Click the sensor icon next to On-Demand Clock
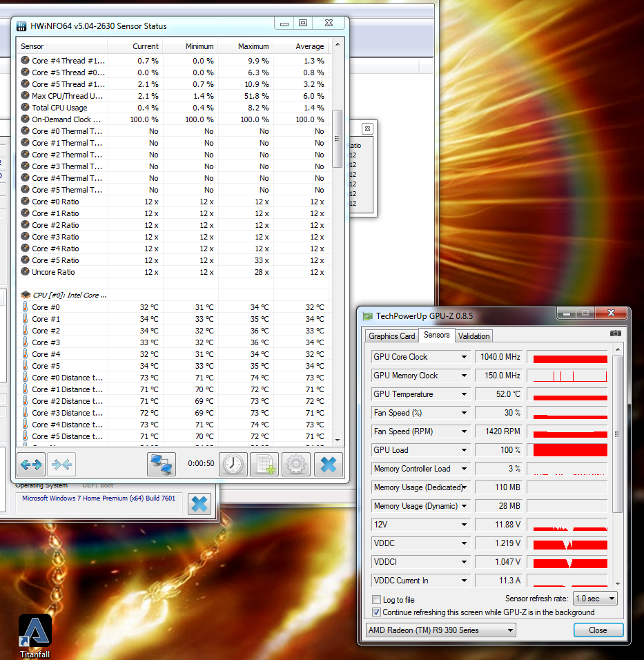Screen dimensions: 644x660 pyautogui.click(x=26, y=119)
